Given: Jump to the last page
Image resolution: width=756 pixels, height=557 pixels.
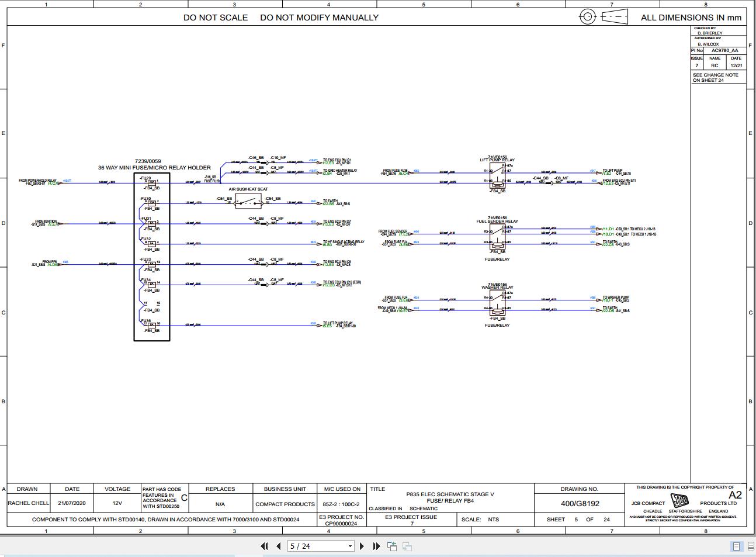Looking at the screenshot, I should [376, 546].
